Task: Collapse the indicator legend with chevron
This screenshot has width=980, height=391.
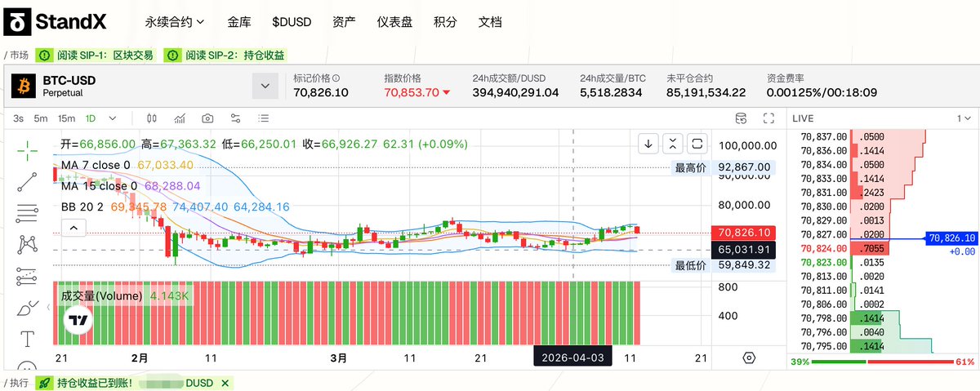Action: click(72, 228)
